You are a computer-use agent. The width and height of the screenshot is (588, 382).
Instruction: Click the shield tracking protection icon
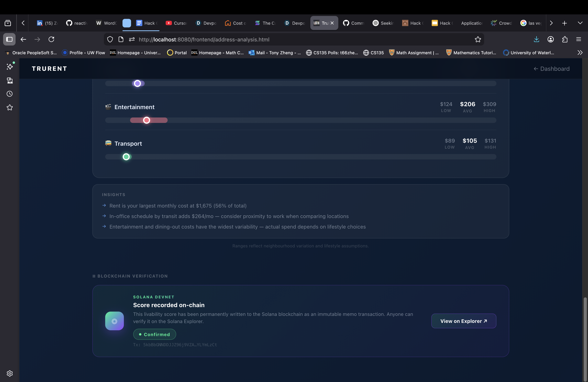110,39
